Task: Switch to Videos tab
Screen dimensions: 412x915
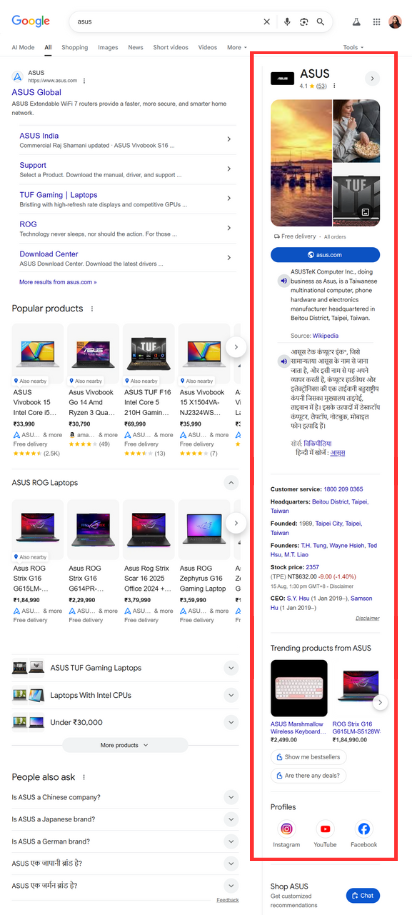Action: tap(207, 47)
